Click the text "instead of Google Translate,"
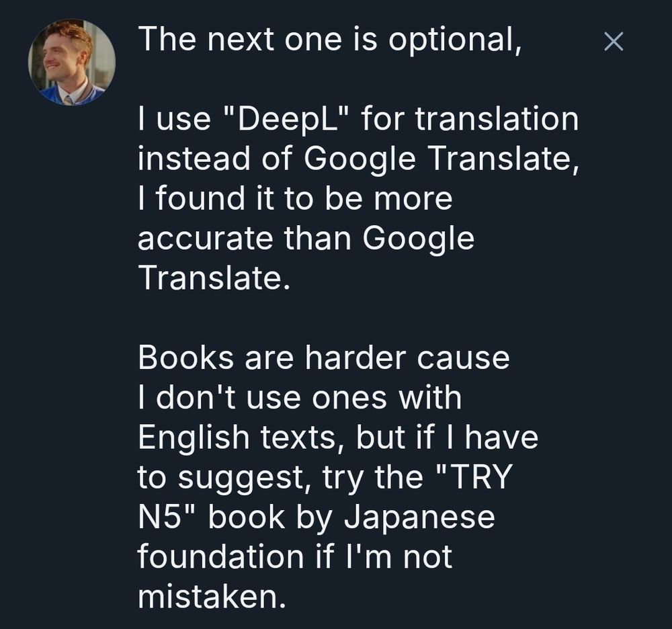The image size is (672, 629). pyautogui.click(x=358, y=159)
